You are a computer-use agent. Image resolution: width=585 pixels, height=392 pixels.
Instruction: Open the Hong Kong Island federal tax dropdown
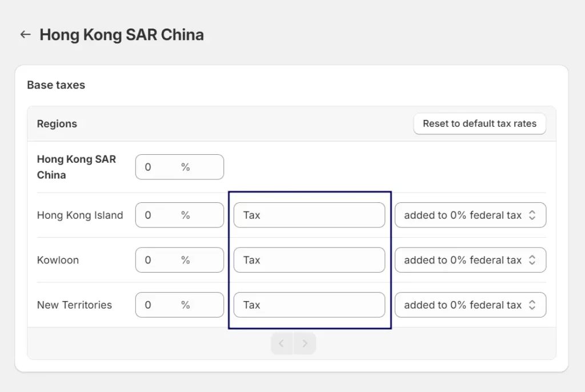(470, 215)
